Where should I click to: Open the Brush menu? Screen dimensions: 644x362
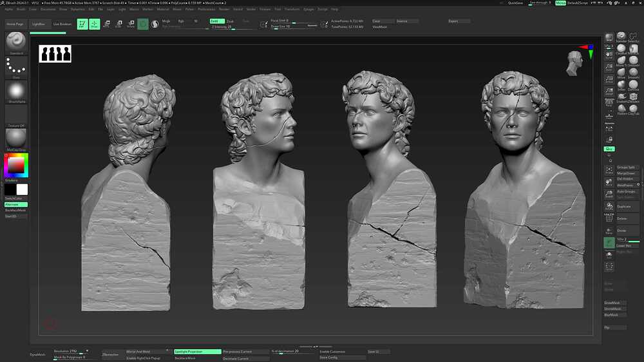21,9
